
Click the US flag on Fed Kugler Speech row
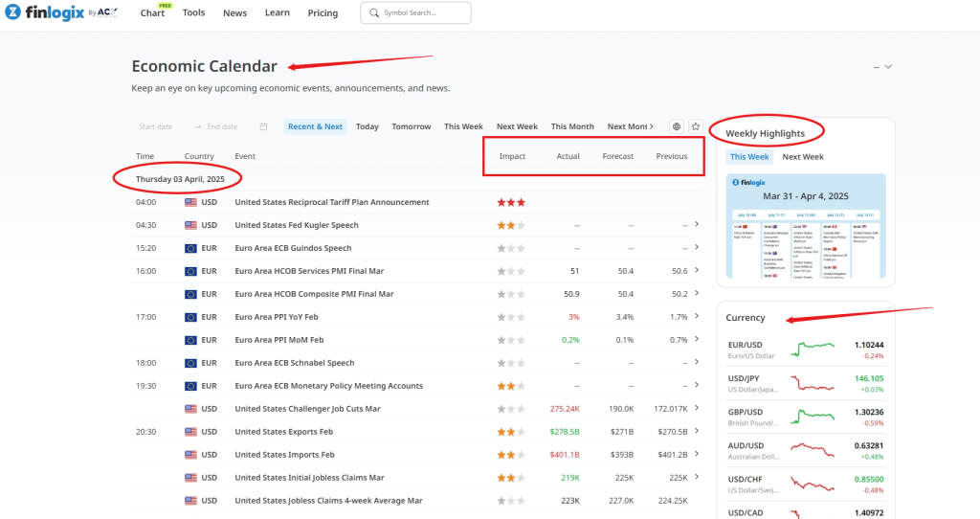pyautogui.click(x=190, y=225)
